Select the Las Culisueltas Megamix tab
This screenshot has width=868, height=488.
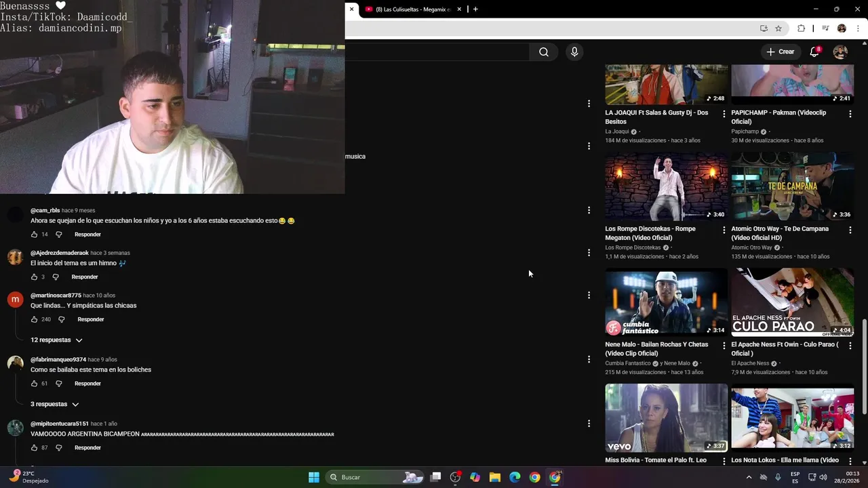click(x=413, y=9)
